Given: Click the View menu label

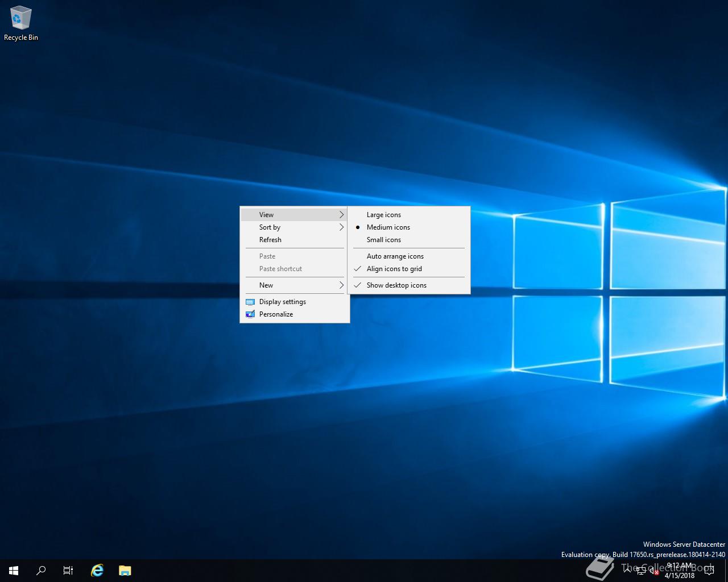Looking at the screenshot, I should [x=266, y=215].
